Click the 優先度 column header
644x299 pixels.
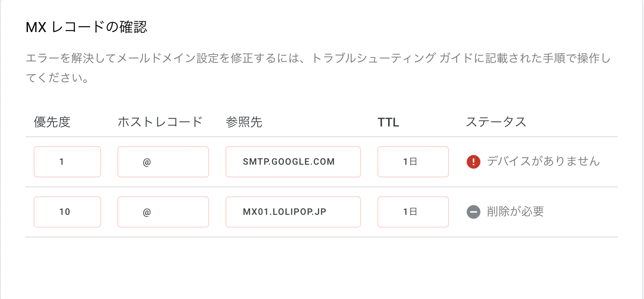point(51,122)
